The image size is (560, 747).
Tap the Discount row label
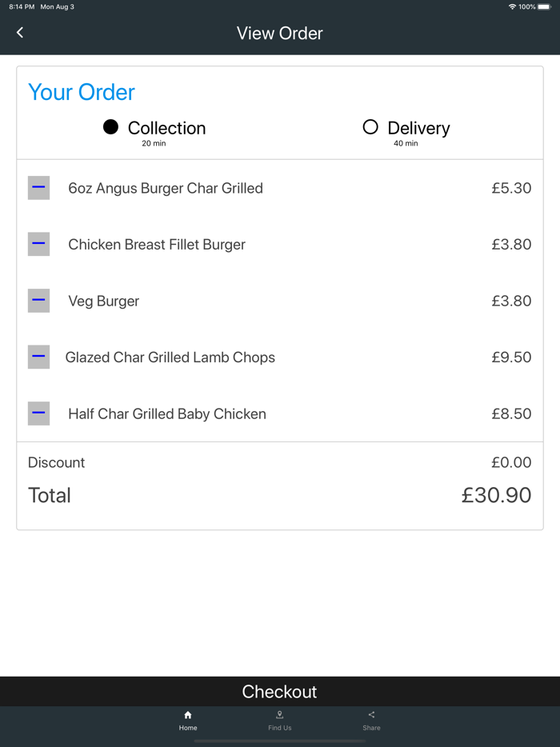tap(56, 462)
